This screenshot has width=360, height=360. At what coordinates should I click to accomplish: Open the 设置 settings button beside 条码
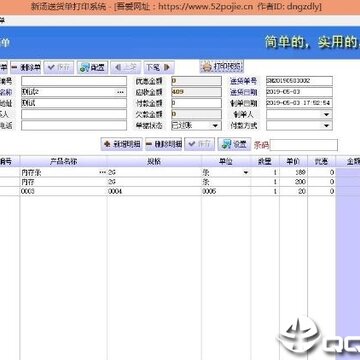point(234,144)
